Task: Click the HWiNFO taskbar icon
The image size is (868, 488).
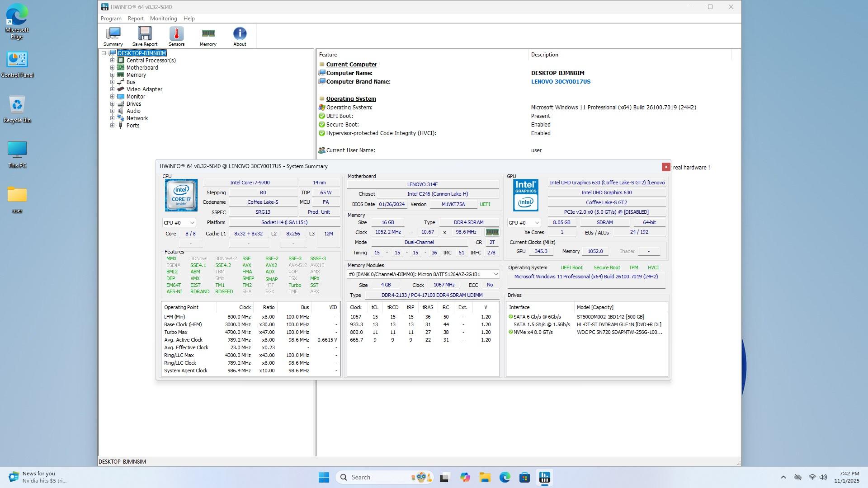Action: pos(545,477)
